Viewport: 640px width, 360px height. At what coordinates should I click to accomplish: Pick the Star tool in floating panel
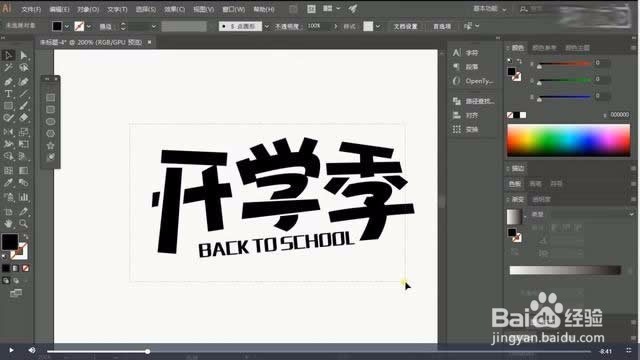pyautogui.click(x=51, y=145)
